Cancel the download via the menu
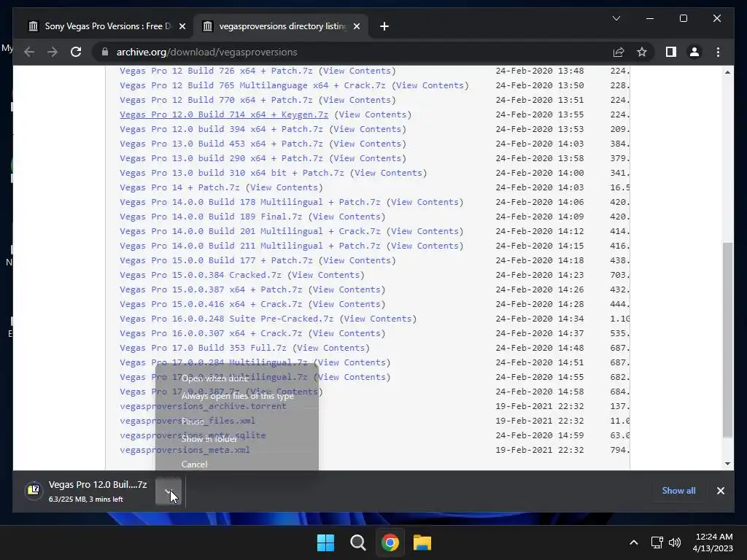This screenshot has width=747, height=560. pos(237,464)
